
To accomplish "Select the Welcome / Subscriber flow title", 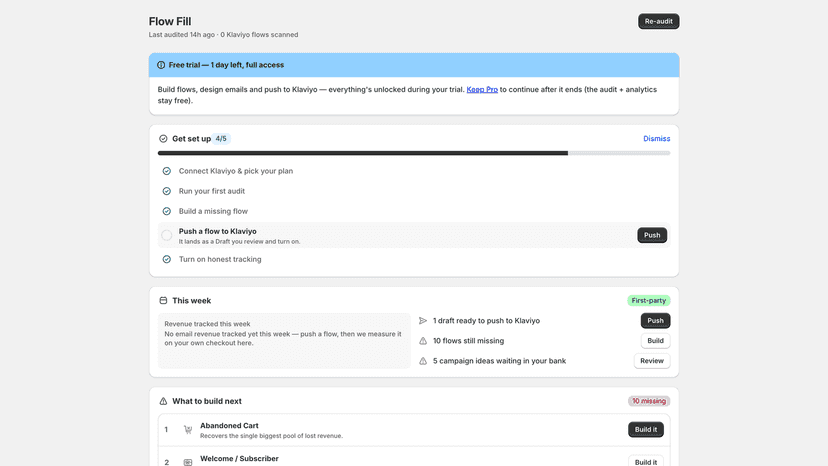I will [x=239, y=459].
